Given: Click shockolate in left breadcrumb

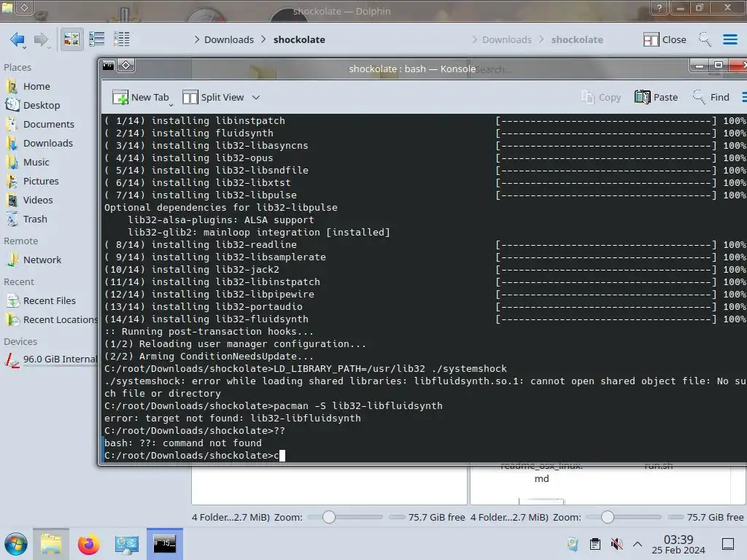Looking at the screenshot, I should point(299,39).
